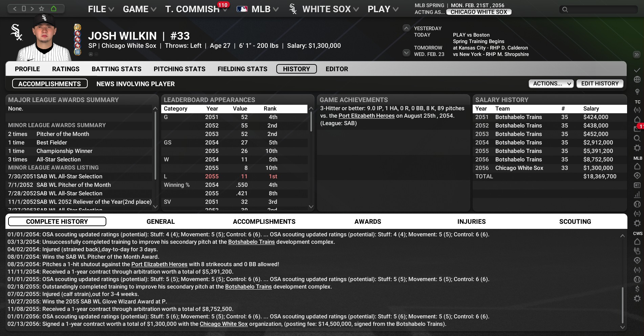Open the NEWS INVOLVING PLAYER sub-tab
This screenshot has width=644, height=336.
[x=135, y=84]
